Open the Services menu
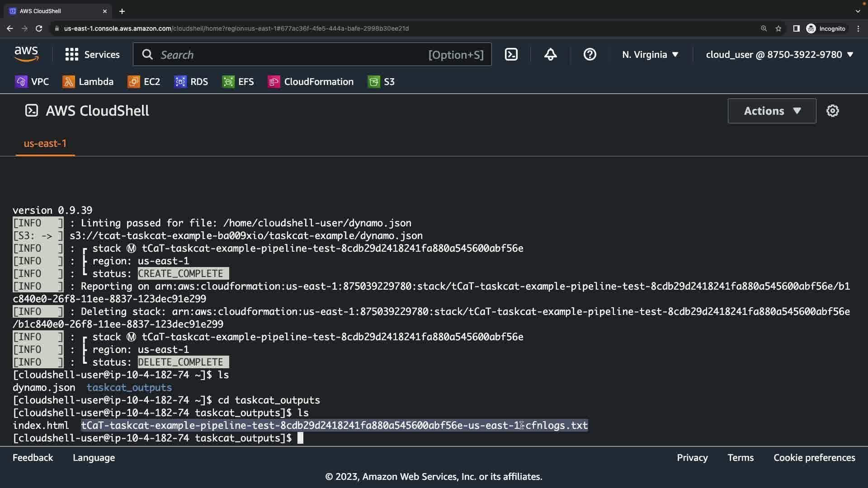This screenshot has width=868, height=488. click(x=92, y=55)
